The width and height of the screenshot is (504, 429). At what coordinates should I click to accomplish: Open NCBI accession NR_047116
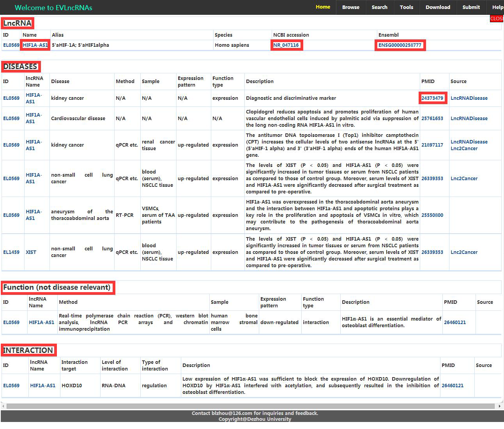coord(286,45)
